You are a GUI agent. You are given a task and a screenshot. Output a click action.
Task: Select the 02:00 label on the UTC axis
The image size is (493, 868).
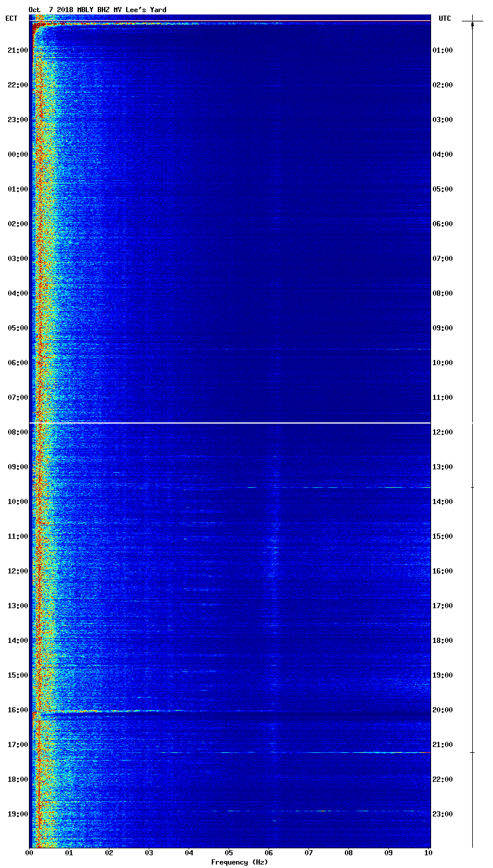click(x=443, y=85)
